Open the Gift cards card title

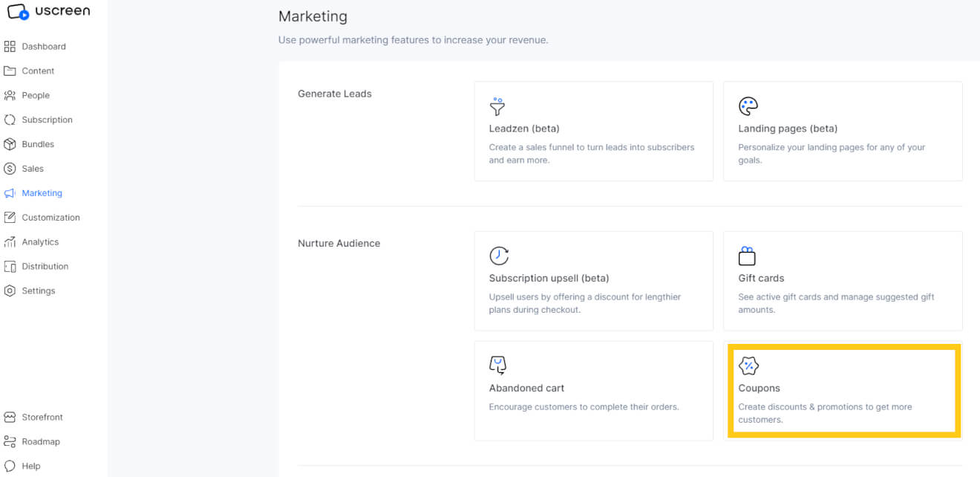point(761,279)
